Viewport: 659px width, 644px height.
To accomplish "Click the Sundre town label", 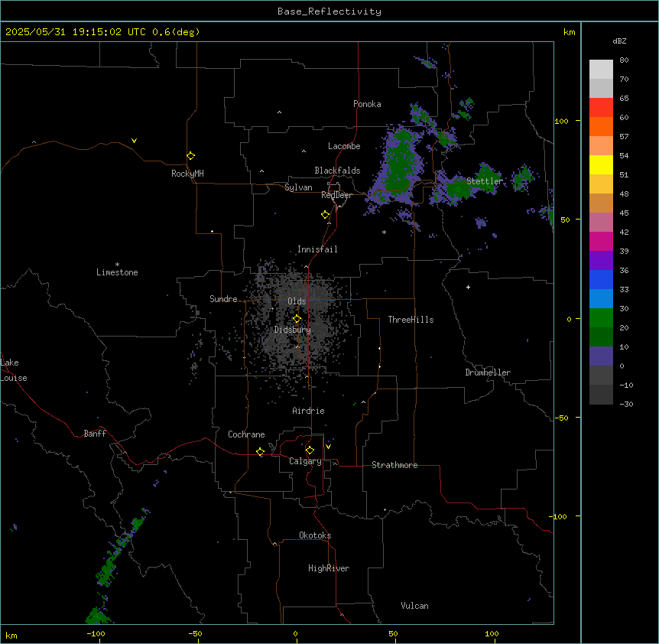I will click(223, 299).
